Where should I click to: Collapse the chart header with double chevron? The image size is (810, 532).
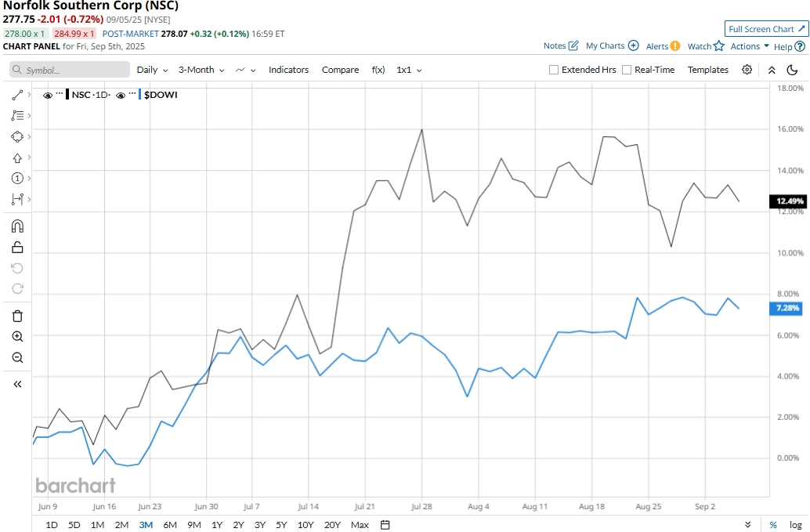(772, 70)
